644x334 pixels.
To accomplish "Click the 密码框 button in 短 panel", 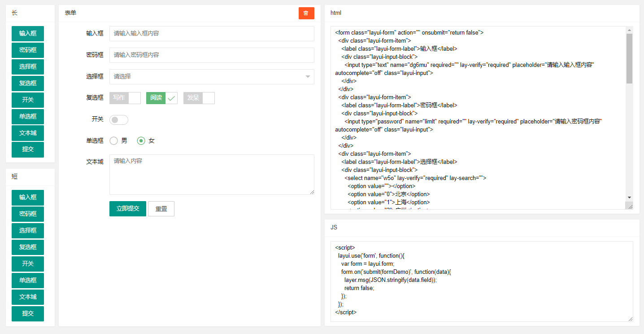I will (x=28, y=214).
